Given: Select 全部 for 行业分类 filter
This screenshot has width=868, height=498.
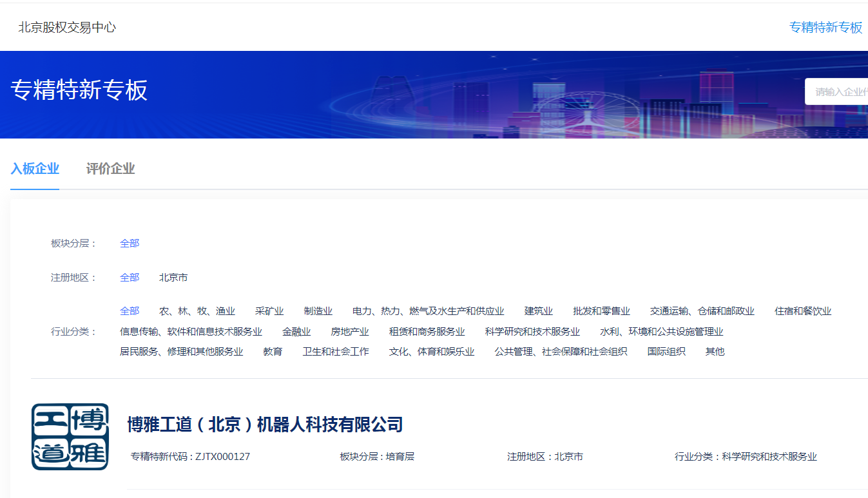Looking at the screenshot, I should point(130,311).
